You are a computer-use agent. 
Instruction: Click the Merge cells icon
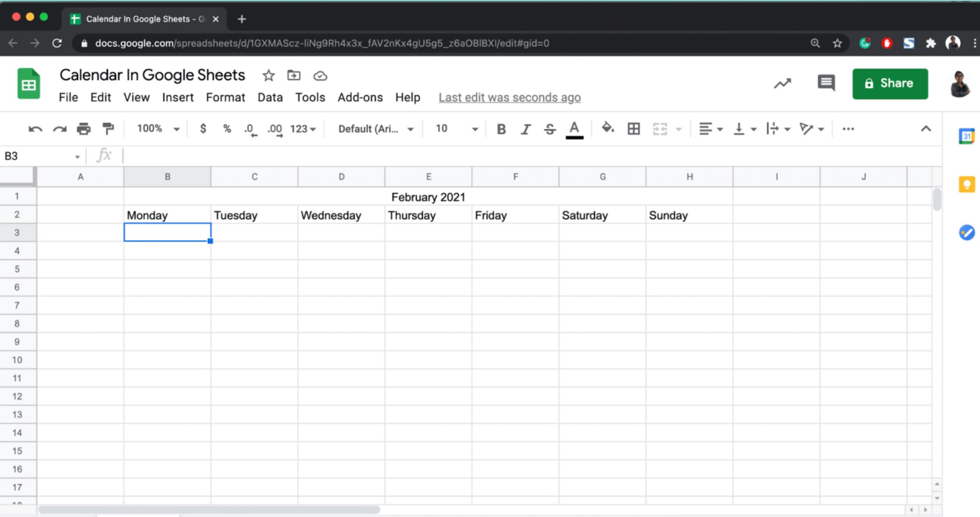659,128
